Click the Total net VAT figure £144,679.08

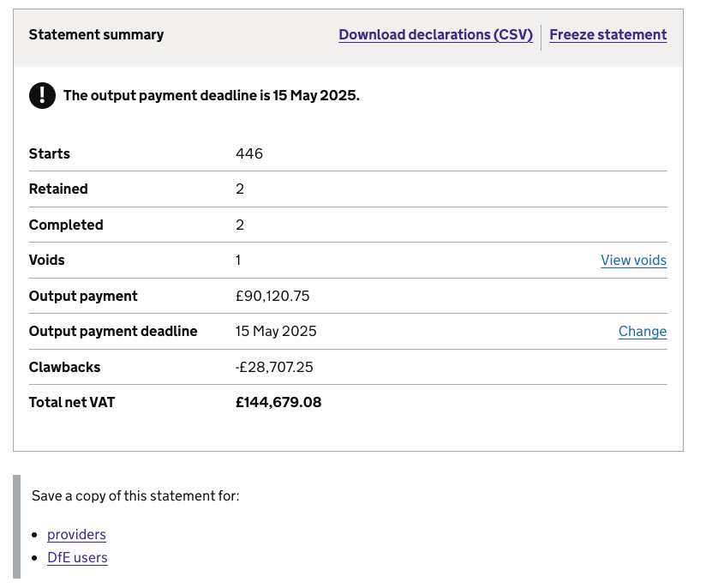click(278, 401)
